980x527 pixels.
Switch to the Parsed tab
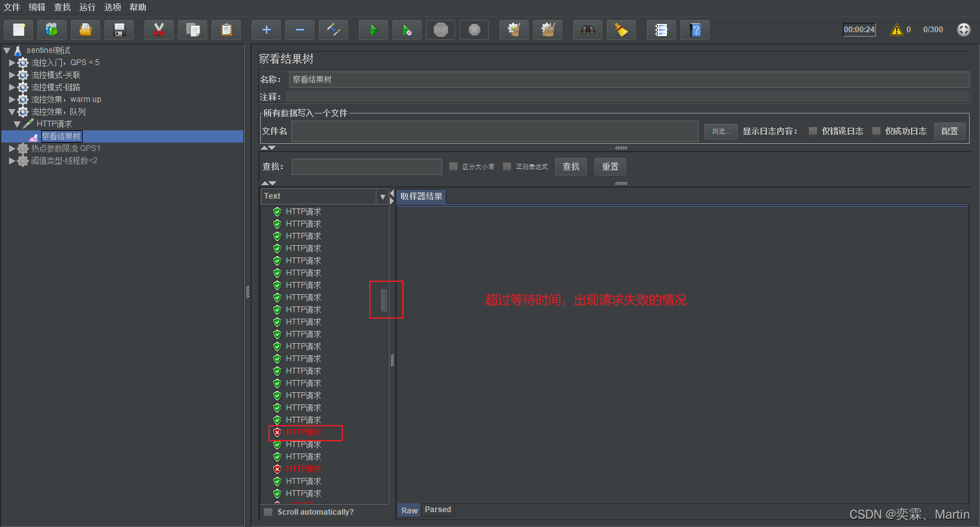(x=438, y=510)
